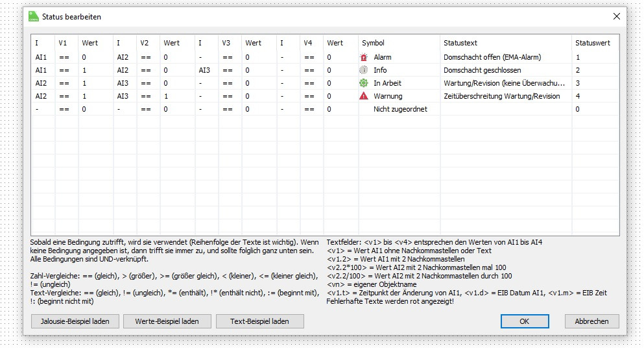The width and height of the screenshot is (644, 357).
Task: Select 'Wartung/Revision (keine Überwachu...' cell
Action: 504,83
